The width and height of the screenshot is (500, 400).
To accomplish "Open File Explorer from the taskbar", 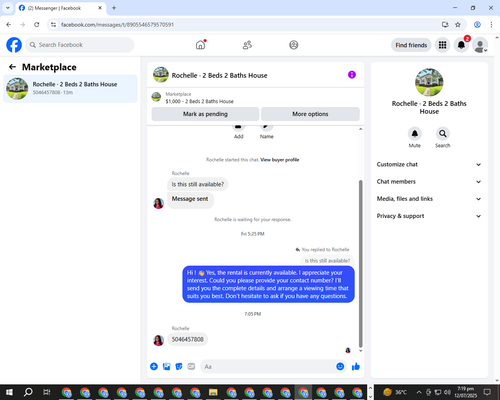I will point(213,392).
